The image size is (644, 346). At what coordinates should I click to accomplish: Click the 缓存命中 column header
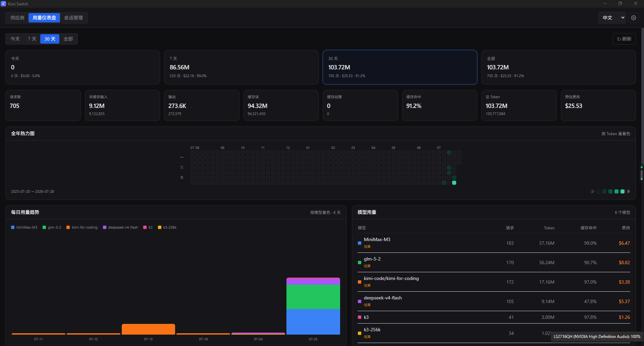click(x=589, y=228)
